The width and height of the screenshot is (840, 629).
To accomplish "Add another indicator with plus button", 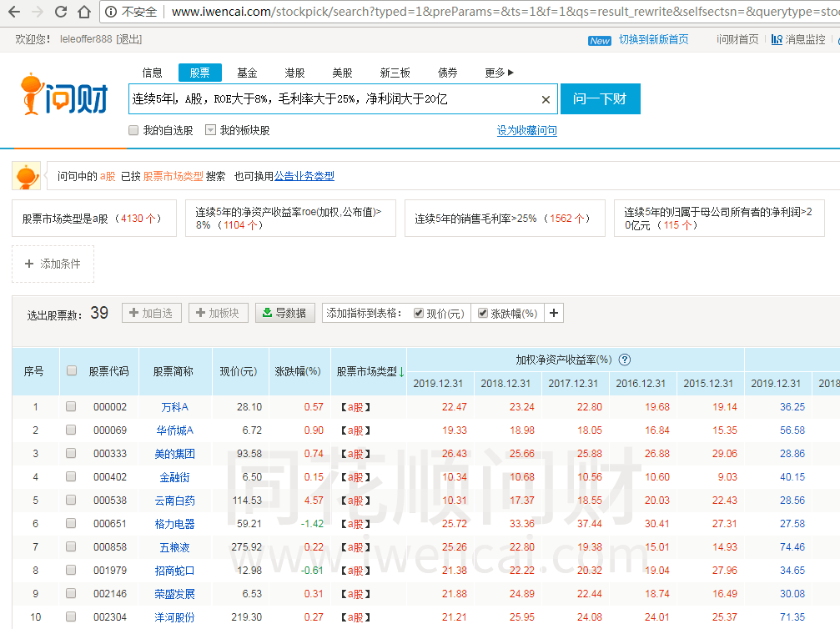I will (x=554, y=313).
